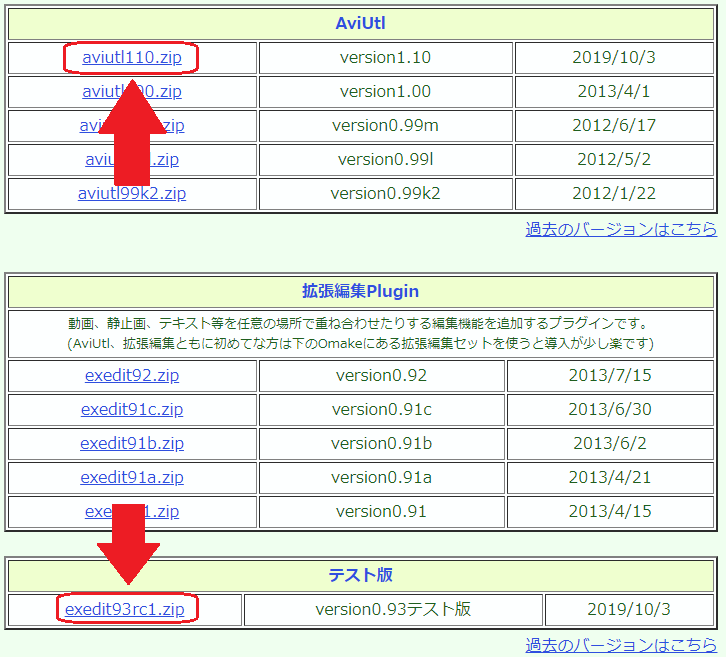Click the date 2013/7/15
The height and width of the screenshot is (657, 726).
[610, 375]
